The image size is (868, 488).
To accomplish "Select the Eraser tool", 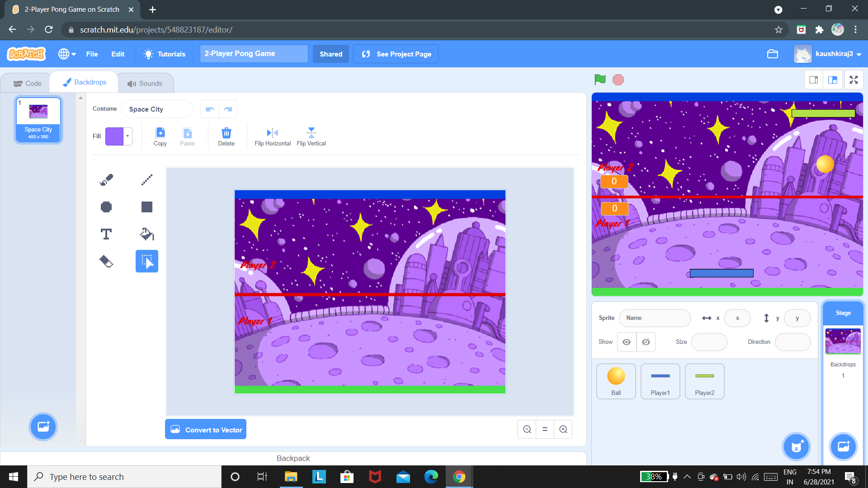I will click(106, 261).
